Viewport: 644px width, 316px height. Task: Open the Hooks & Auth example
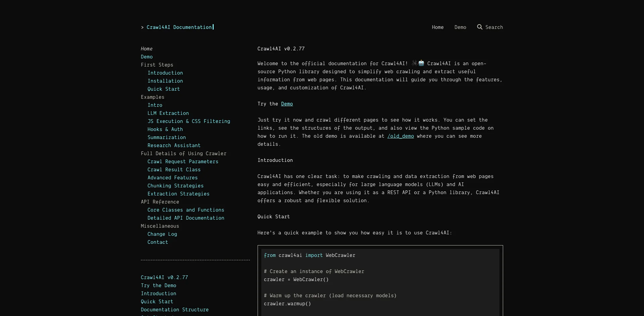(x=165, y=129)
